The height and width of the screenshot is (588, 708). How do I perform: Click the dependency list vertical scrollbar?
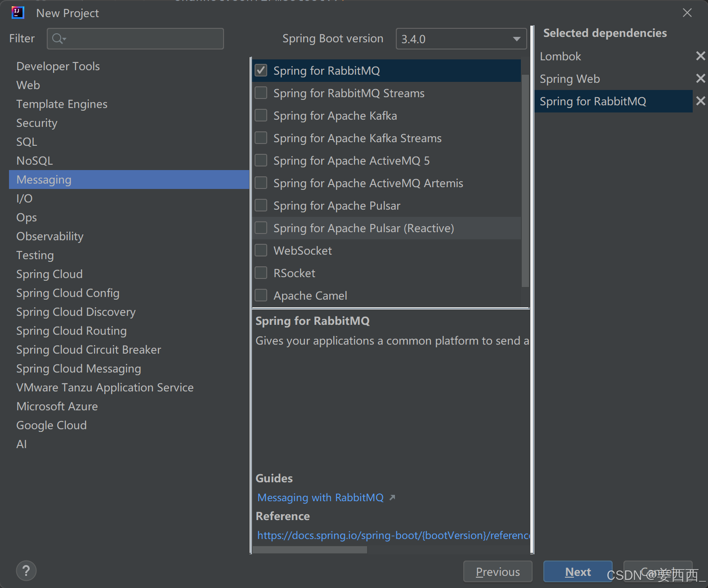pos(525,180)
